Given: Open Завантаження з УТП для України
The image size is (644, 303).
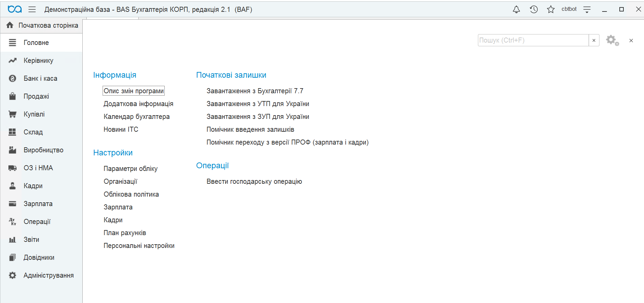Looking at the screenshot, I should click(x=258, y=104).
